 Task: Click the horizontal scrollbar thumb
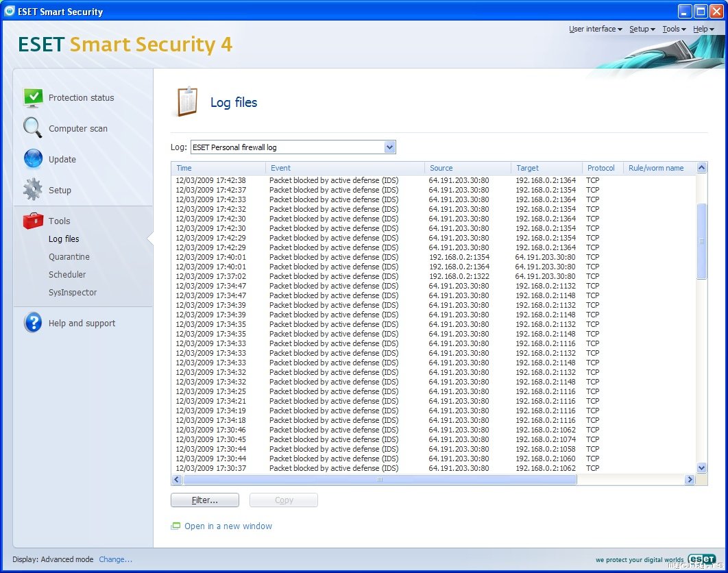click(x=380, y=479)
